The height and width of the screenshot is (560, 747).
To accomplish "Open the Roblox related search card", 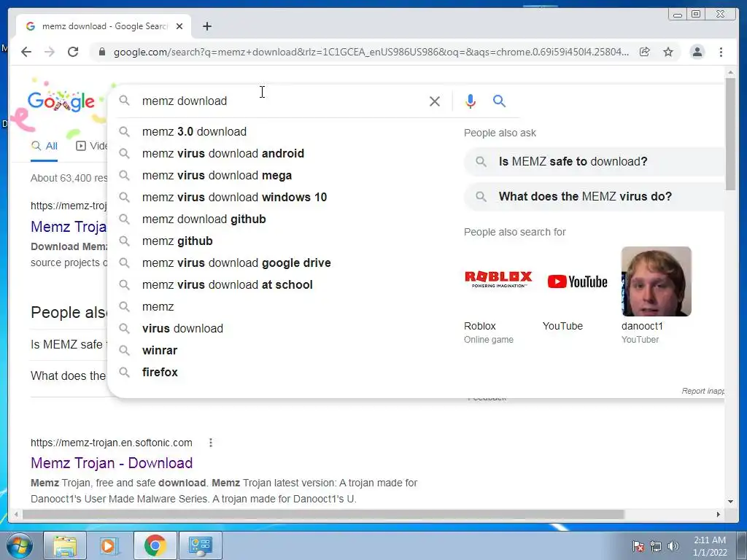I will (x=498, y=295).
